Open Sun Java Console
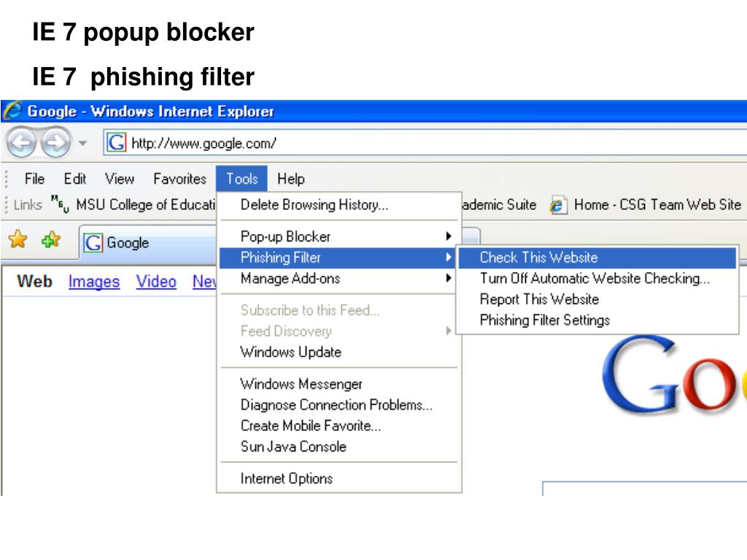The width and height of the screenshot is (747, 560). click(338, 447)
